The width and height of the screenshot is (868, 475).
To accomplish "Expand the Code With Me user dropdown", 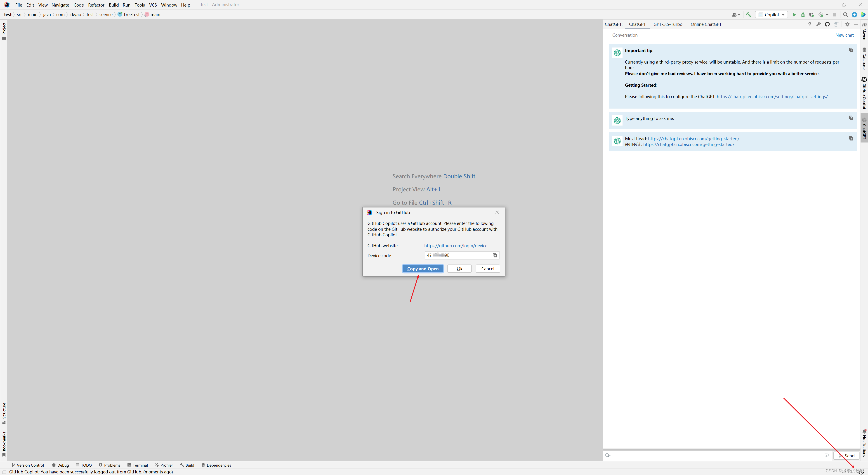I will click(x=736, y=14).
